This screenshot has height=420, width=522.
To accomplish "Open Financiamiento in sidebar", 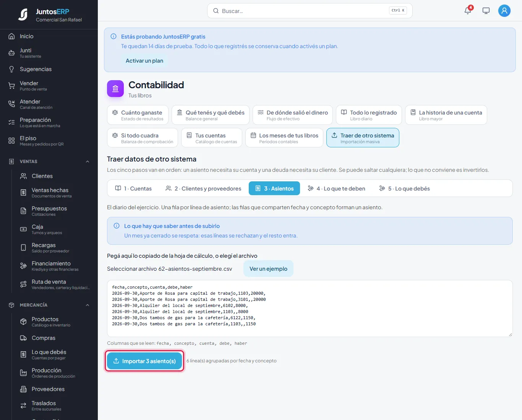I will pyautogui.click(x=55, y=266).
